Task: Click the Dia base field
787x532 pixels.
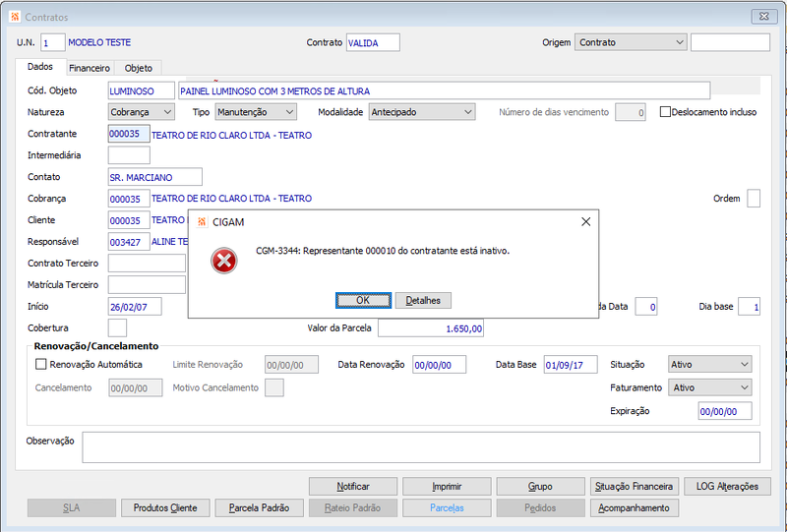Action: pos(749,307)
